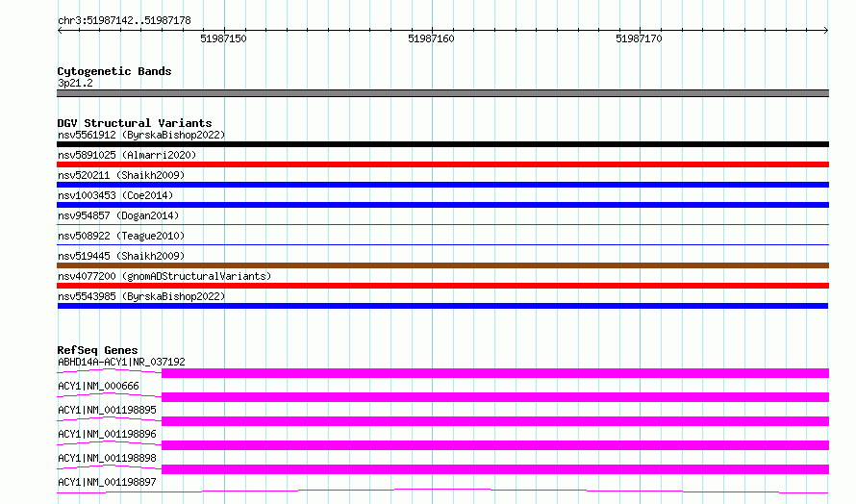Select the red bar under nsv5891025
856x504 pixels.
coord(442,164)
